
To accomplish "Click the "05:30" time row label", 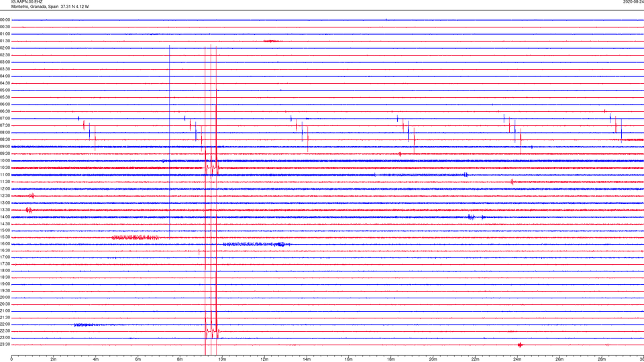I will click(5, 97).
